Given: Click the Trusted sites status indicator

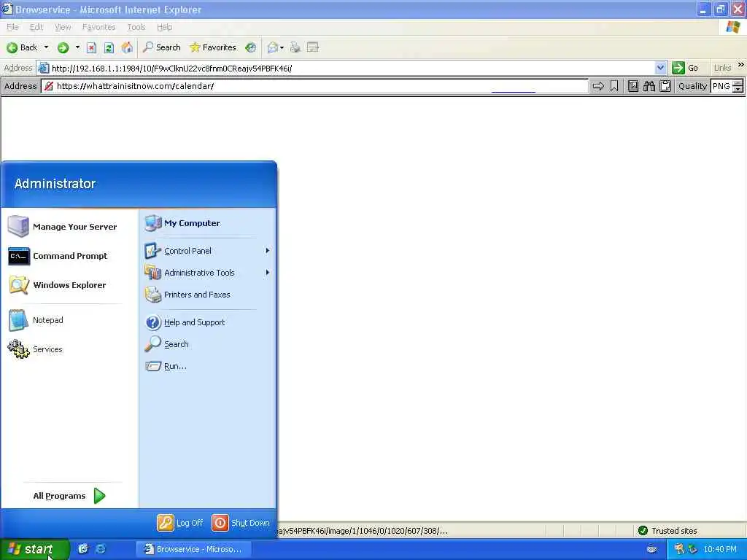Looking at the screenshot, I should point(667,531).
